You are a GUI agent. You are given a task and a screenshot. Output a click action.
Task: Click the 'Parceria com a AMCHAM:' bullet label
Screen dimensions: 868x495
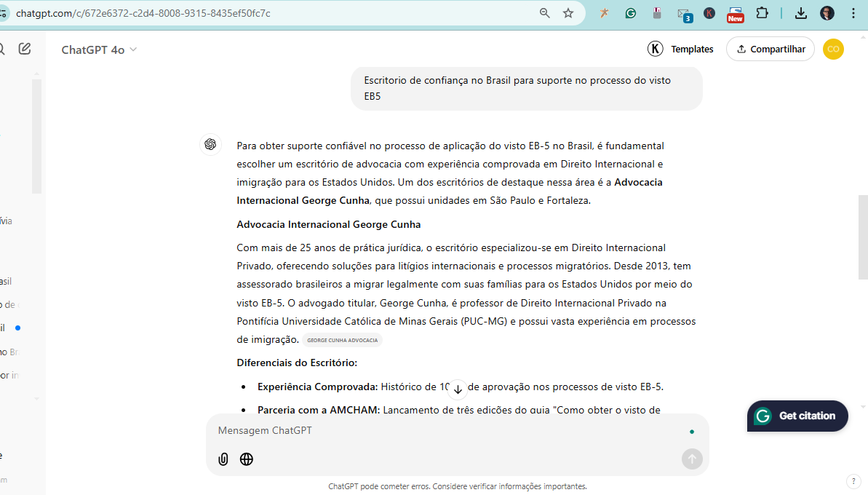318,411
